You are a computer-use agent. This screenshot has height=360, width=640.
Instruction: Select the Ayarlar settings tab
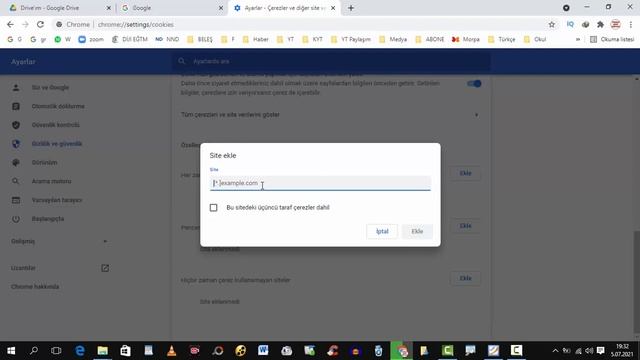click(284, 8)
